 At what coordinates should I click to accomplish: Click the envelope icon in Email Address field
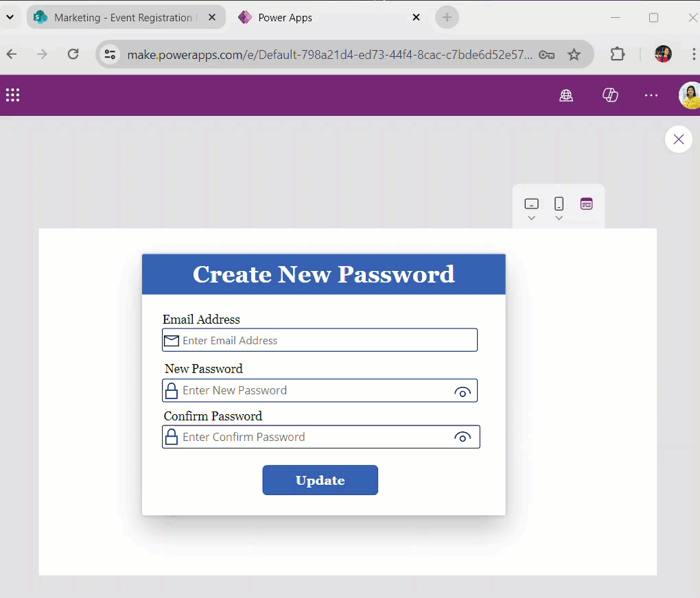171,339
